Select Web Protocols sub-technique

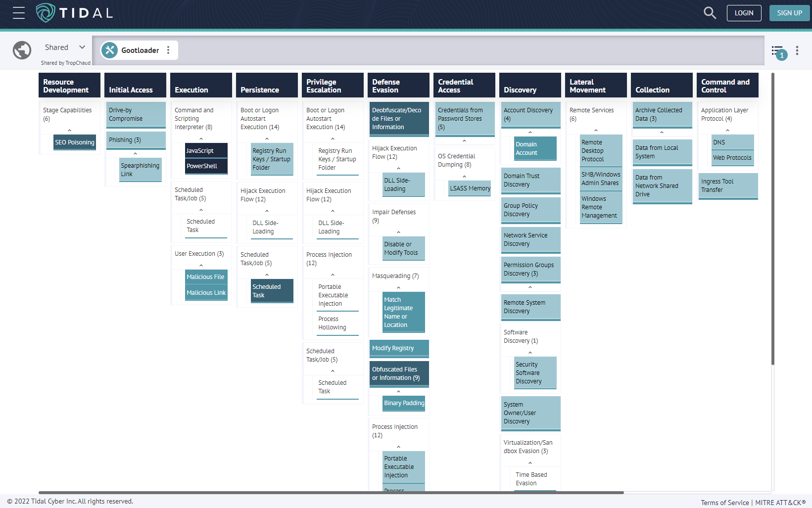point(733,158)
